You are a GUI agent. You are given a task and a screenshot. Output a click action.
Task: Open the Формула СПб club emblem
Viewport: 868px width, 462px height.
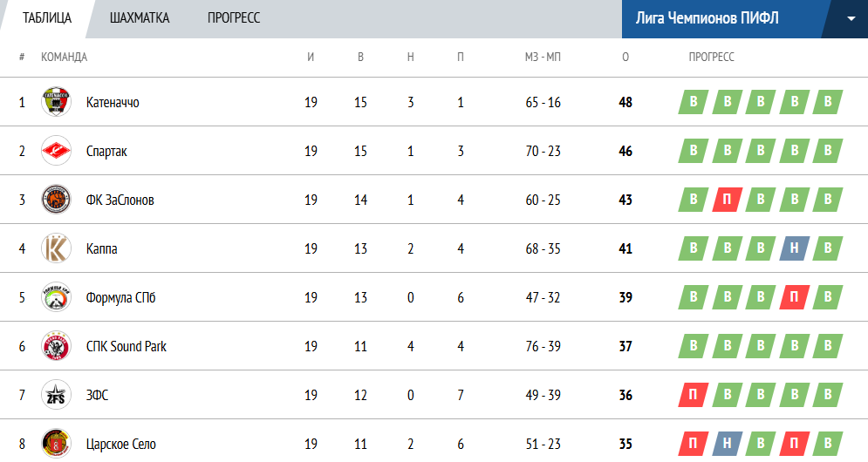[x=56, y=297]
